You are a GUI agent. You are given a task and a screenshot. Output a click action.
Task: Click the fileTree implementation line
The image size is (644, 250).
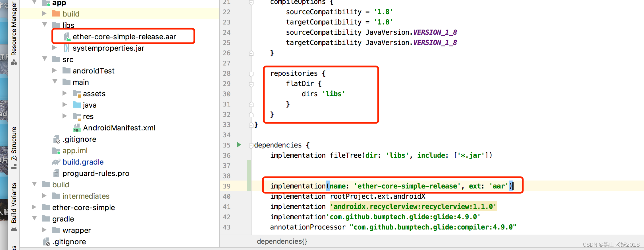(x=381, y=155)
